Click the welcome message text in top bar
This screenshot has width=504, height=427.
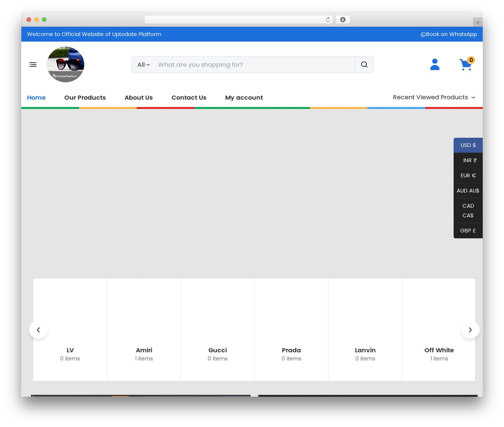pyautogui.click(x=94, y=34)
